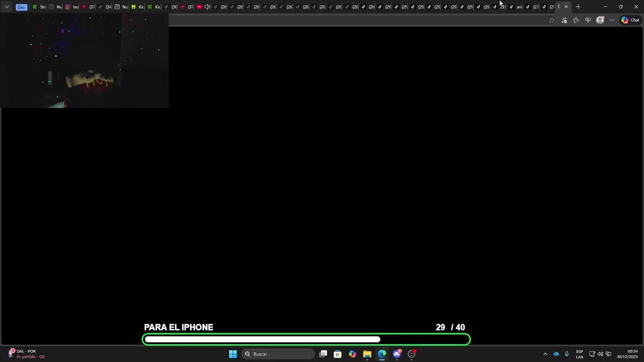Open the OneDrive tray icon
This screenshot has width=644, height=362.
coord(556,354)
